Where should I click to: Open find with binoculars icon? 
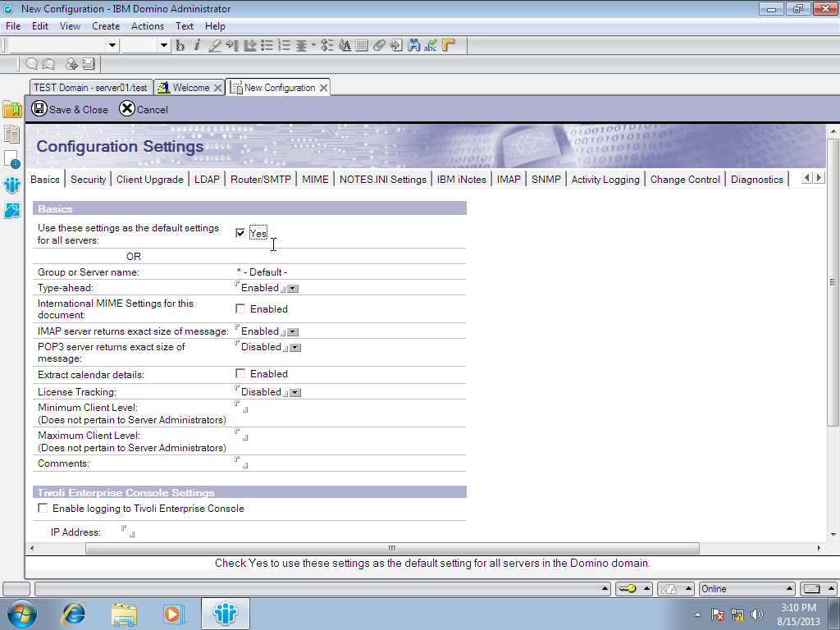tap(413, 46)
